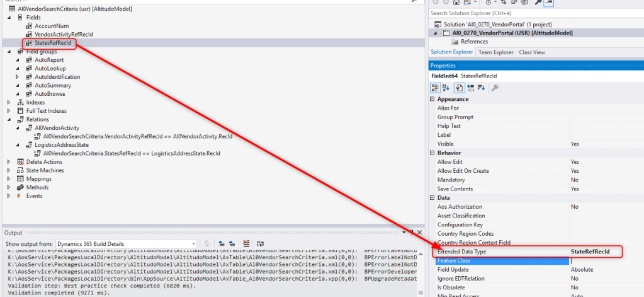Clear all output with the Clear All icon

246,244
